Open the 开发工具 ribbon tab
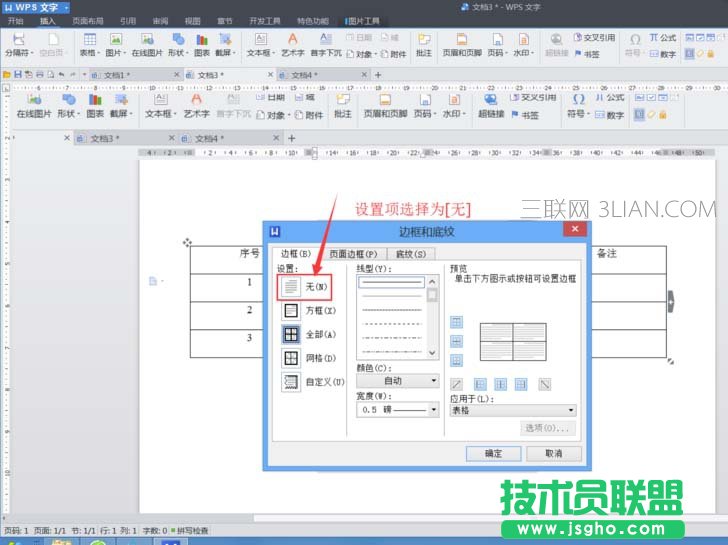 [x=265, y=21]
